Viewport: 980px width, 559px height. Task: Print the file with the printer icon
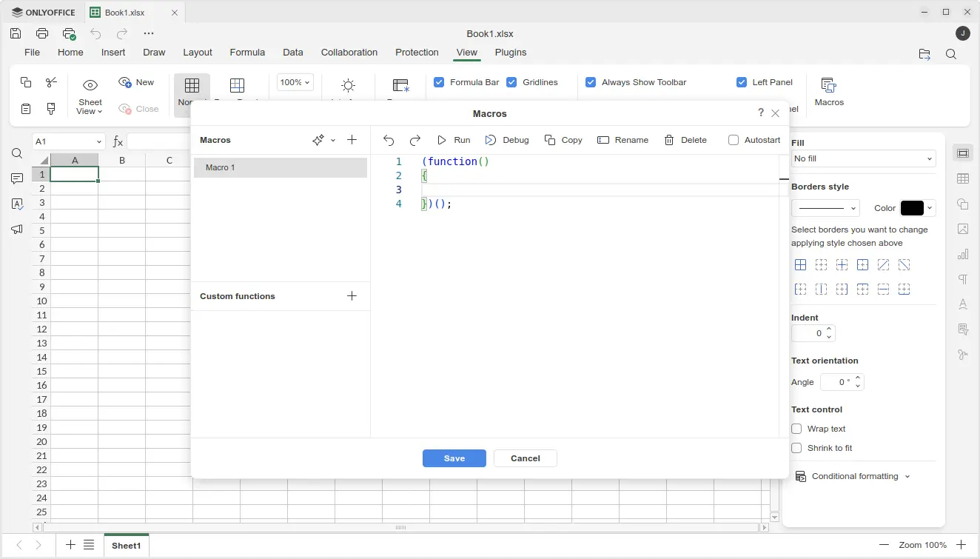42,33
